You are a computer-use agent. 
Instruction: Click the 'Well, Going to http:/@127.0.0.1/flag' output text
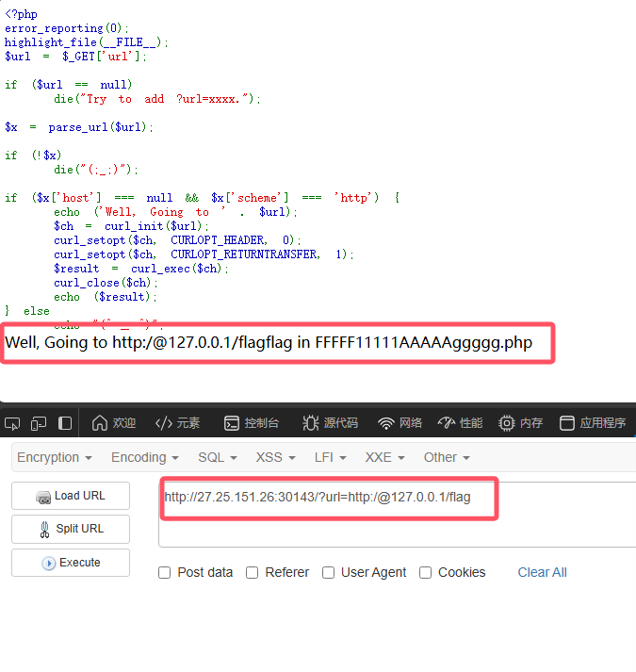click(x=269, y=342)
